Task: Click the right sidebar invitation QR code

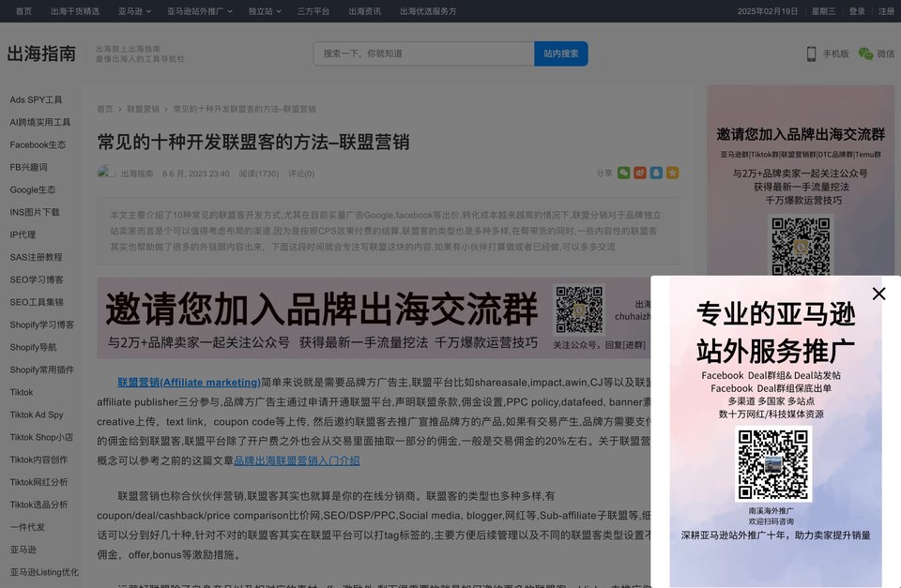Action: (801, 247)
